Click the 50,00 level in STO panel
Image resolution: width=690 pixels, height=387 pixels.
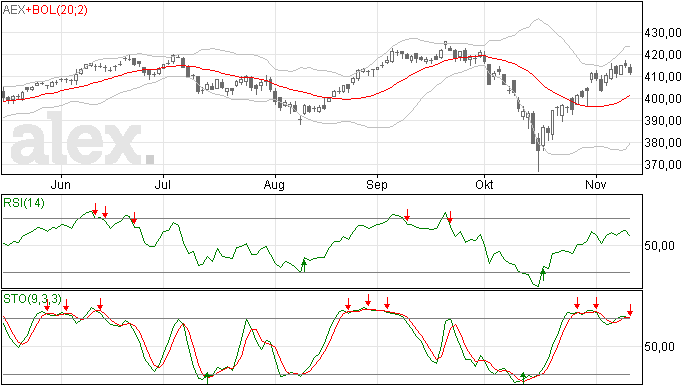[659, 347]
